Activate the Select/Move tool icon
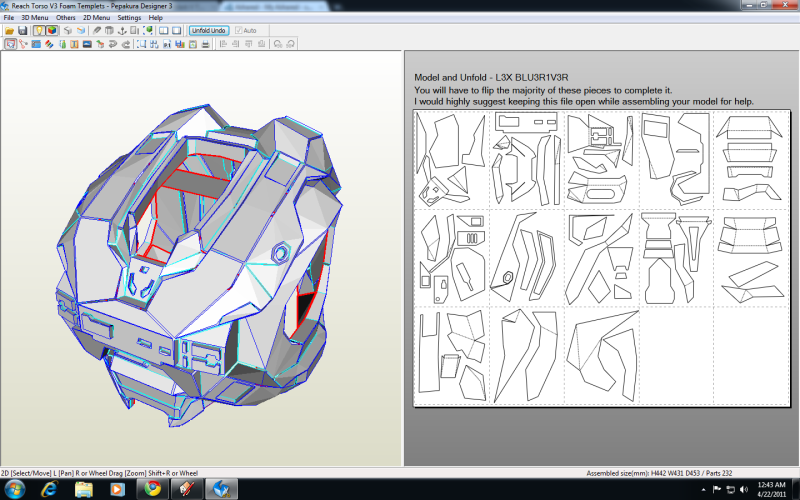 point(10,44)
